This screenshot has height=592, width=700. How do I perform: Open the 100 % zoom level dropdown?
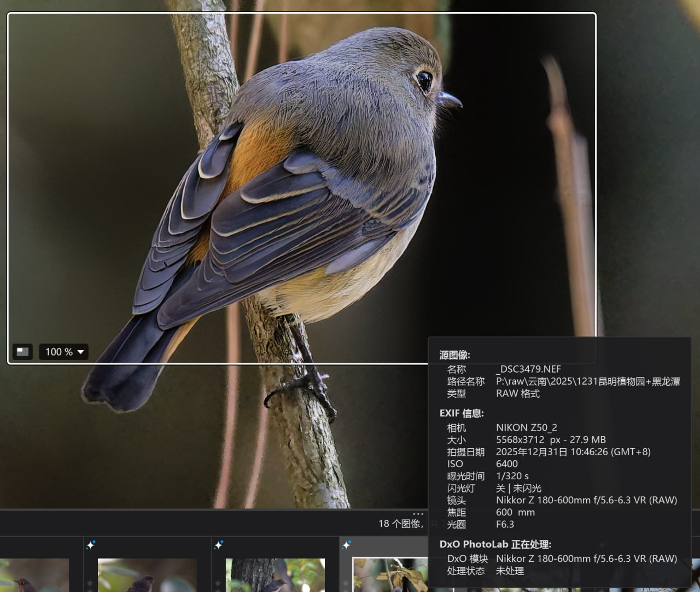point(64,352)
